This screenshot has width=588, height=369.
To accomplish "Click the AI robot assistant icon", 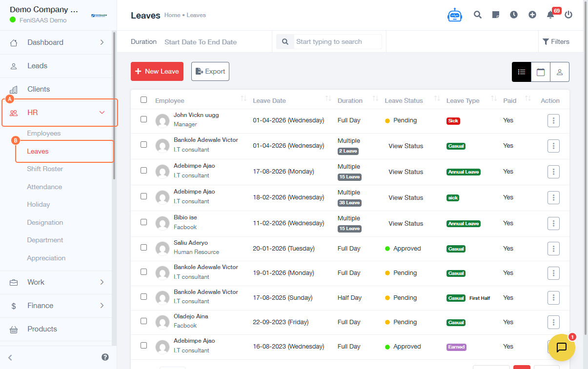I will [x=454, y=15].
